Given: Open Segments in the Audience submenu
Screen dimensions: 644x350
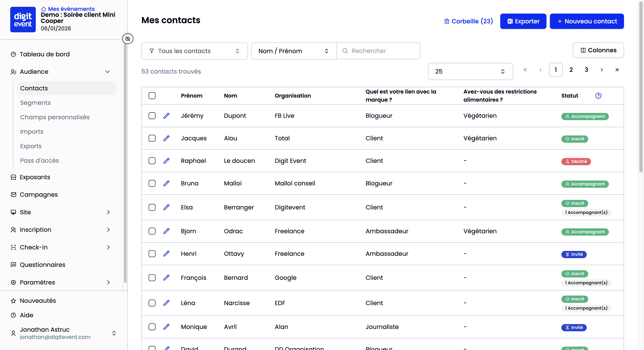Looking at the screenshot, I should [x=35, y=103].
